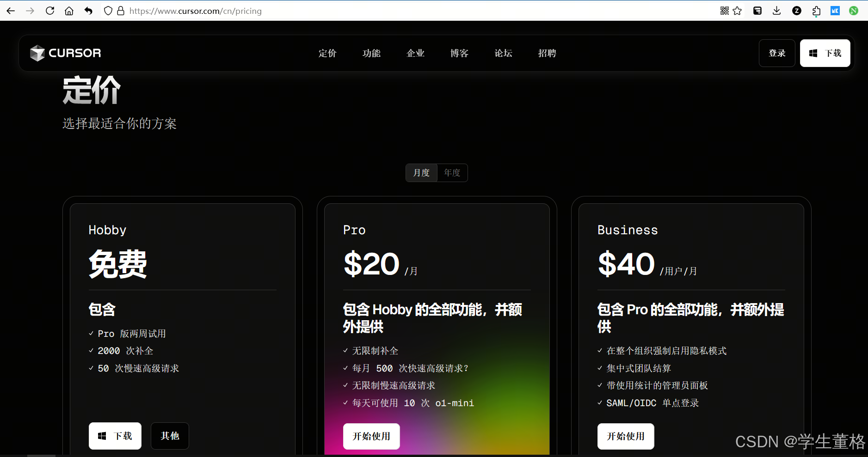Click the Hobby plan title
This screenshot has width=868, height=457.
point(107,230)
